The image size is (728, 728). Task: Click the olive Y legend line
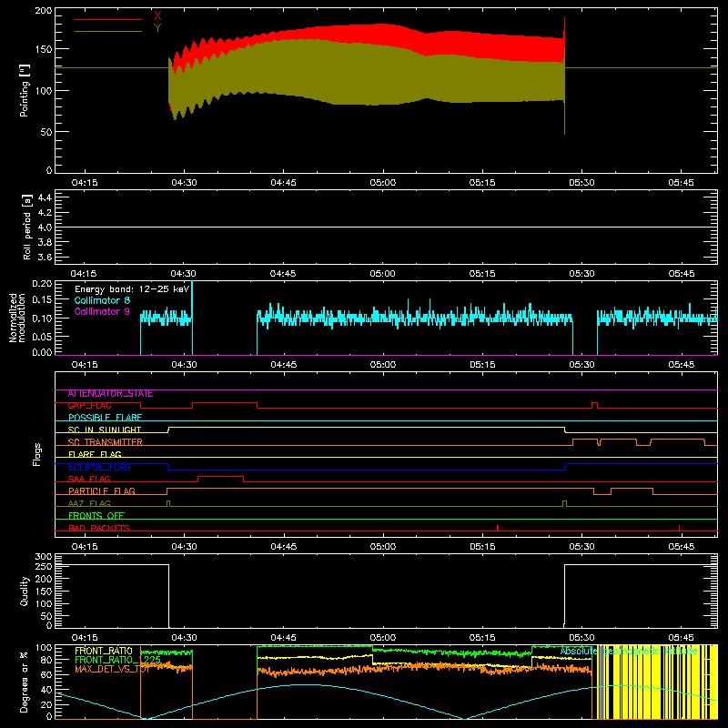click(x=108, y=32)
